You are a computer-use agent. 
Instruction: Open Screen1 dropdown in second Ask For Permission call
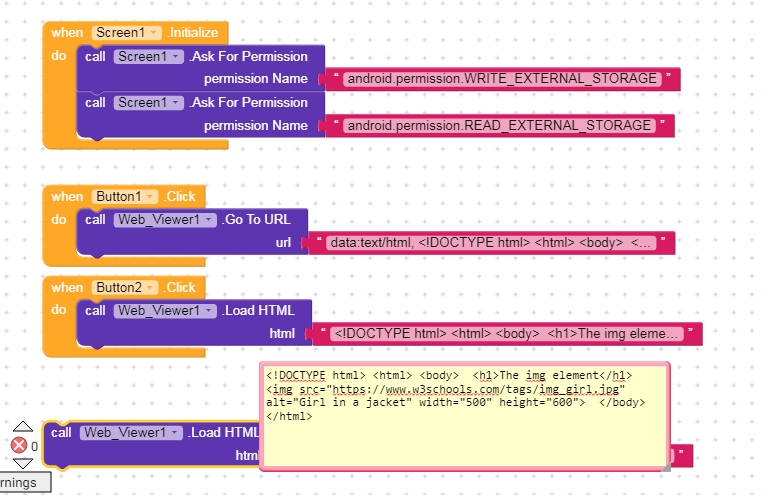(x=149, y=103)
